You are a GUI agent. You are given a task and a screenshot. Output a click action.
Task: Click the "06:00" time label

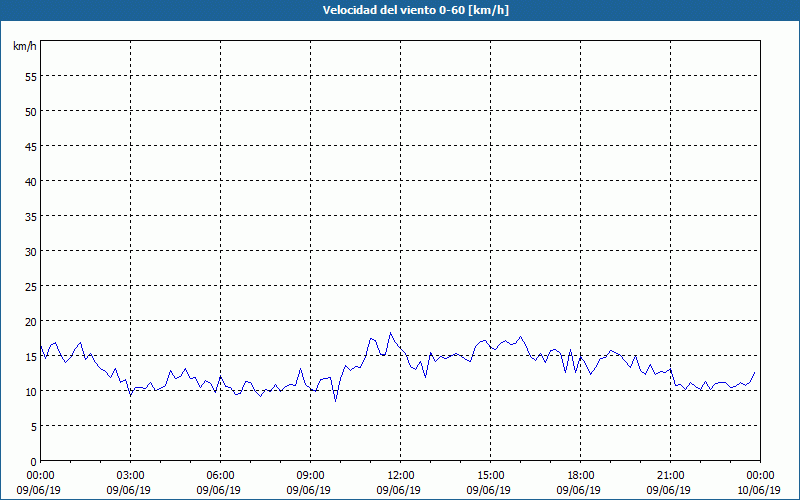pos(220,476)
